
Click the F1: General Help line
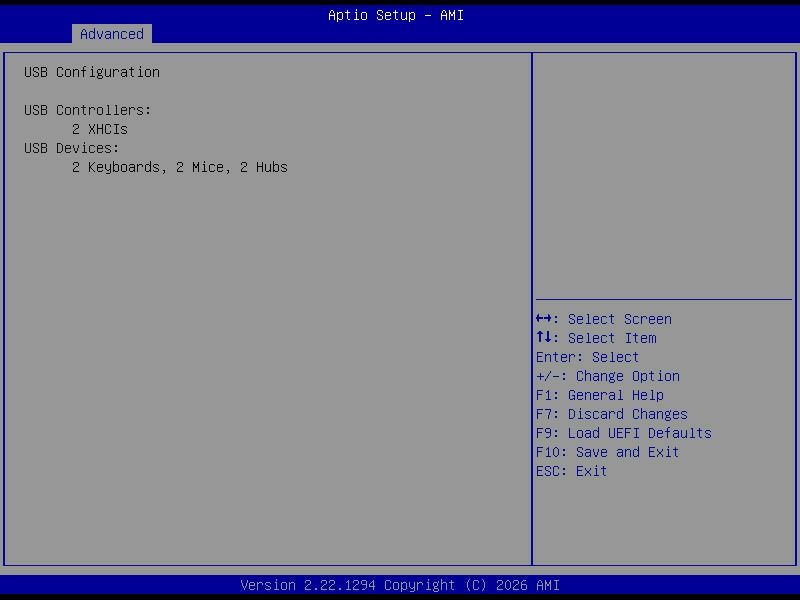(599, 395)
